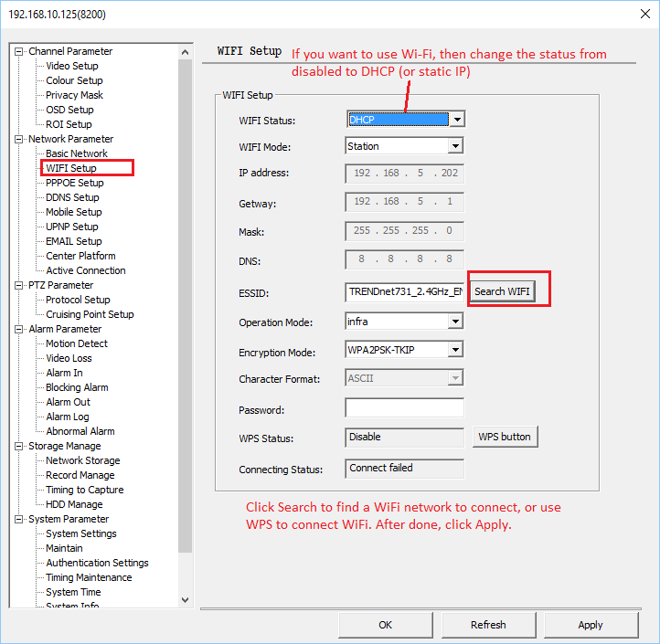660x644 pixels.
Task: Open the Operation Mode dropdown
Action: (x=455, y=322)
